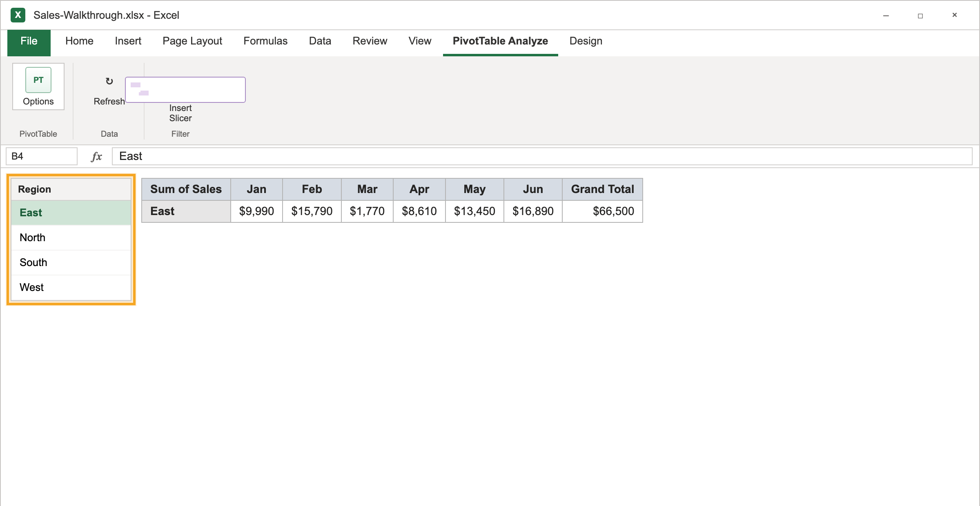
Task: Open the Page Layout tab
Action: [192, 41]
